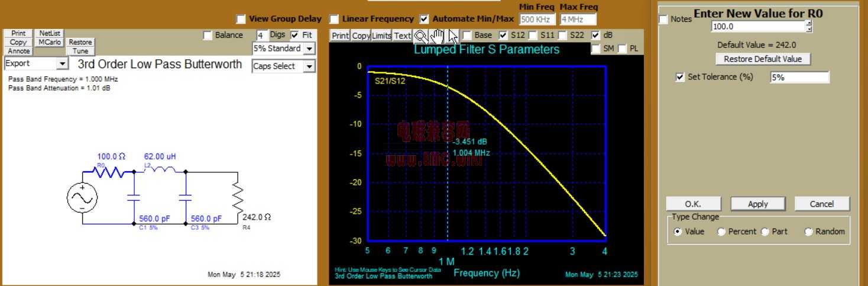Enable View Group Delay checkbox

point(241,19)
